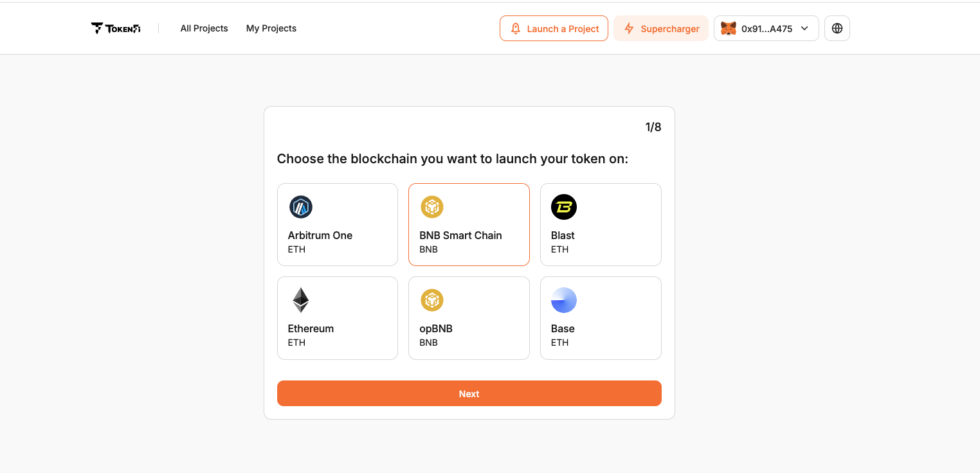Choose Ethereum as the launch blockchain
The image size is (980, 473).
pos(337,317)
